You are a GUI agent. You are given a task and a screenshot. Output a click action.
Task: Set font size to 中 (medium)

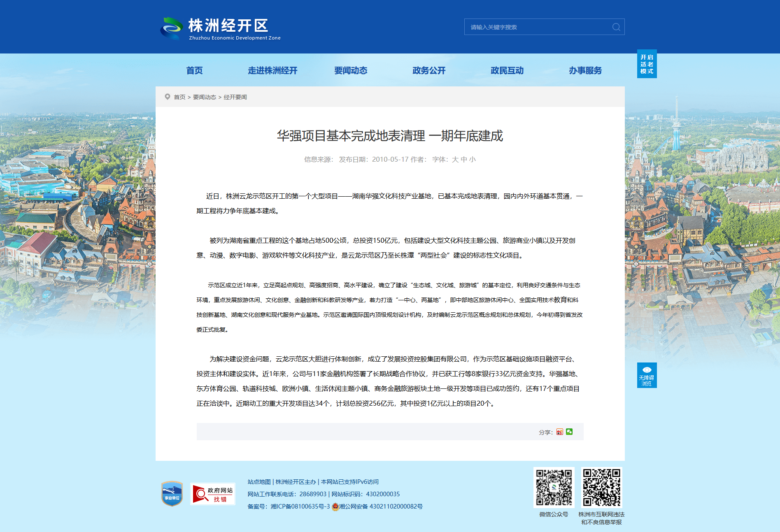click(463, 160)
